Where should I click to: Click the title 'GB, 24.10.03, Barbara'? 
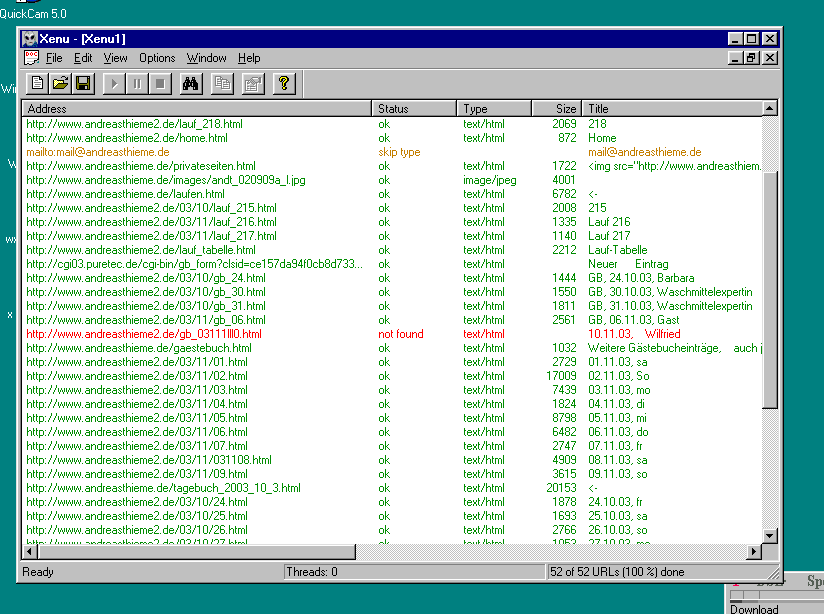(641, 278)
